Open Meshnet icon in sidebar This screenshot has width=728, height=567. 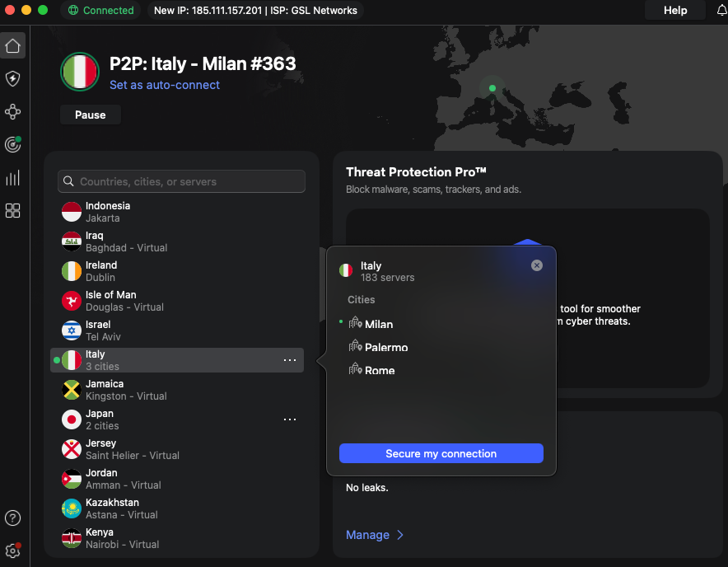[12, 111]
